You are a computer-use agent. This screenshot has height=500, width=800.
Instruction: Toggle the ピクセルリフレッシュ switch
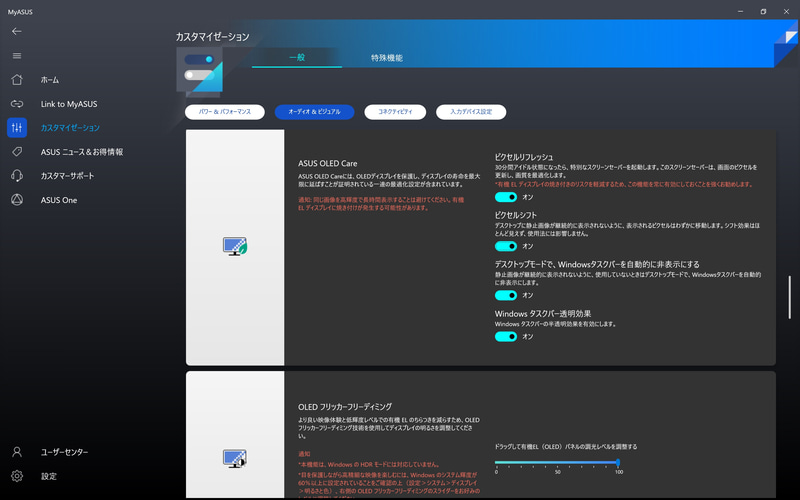coord(506,197)
